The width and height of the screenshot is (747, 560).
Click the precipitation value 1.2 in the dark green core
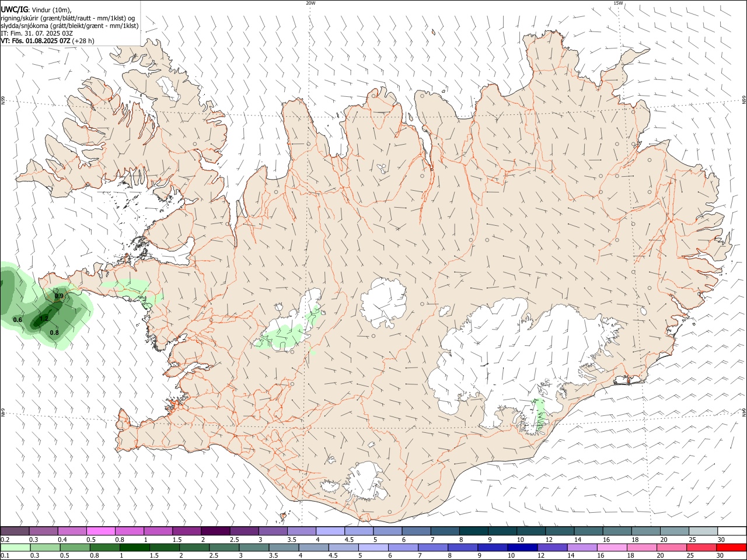44,318
